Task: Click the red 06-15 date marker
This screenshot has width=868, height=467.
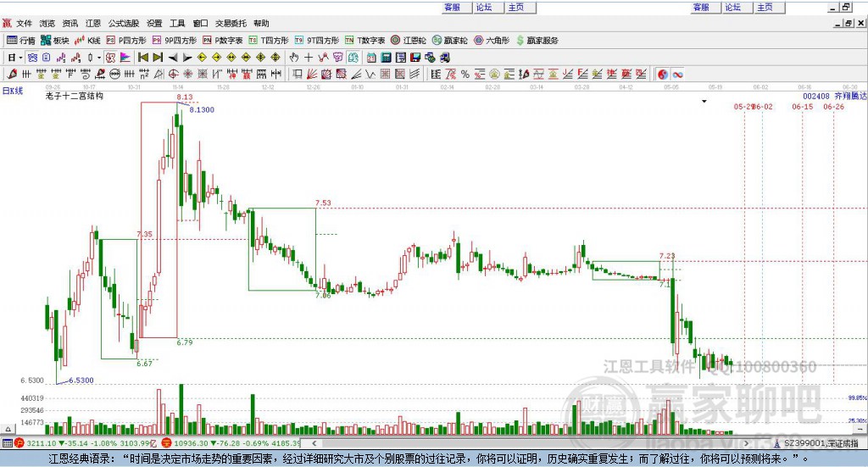Action: (802, 107)
